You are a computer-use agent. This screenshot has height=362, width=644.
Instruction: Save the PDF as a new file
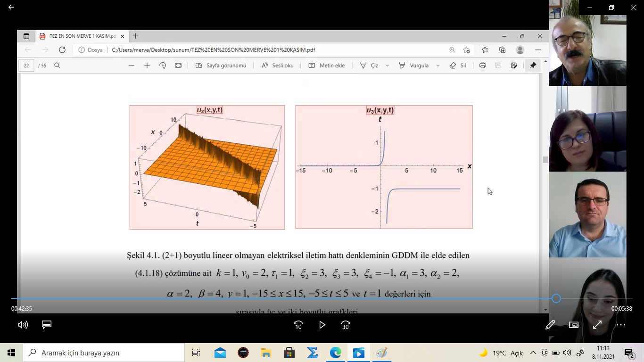pos(514,66)
